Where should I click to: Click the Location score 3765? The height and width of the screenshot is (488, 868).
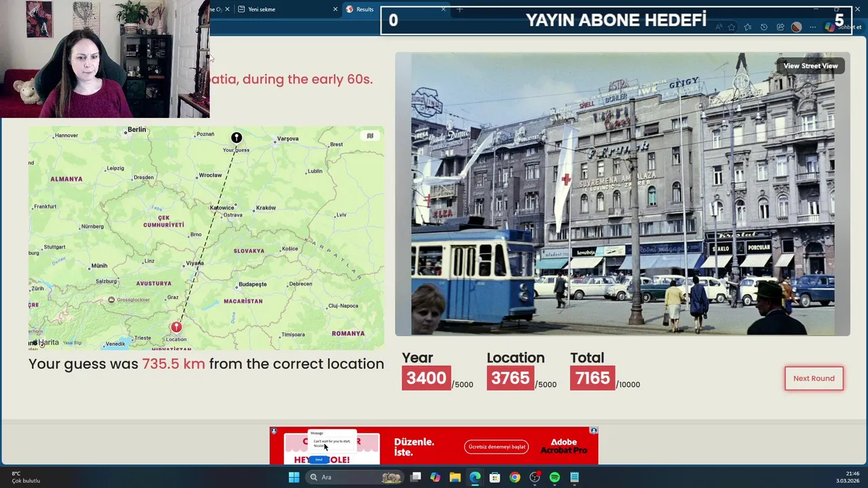pyautogui.click(x=510, y=378)
